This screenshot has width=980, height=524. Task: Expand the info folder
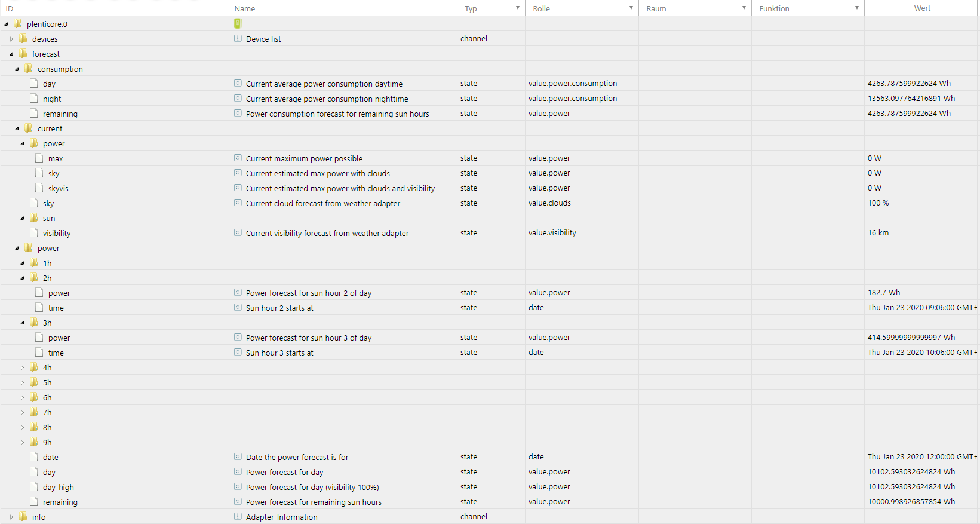click(x=11, y=517)
